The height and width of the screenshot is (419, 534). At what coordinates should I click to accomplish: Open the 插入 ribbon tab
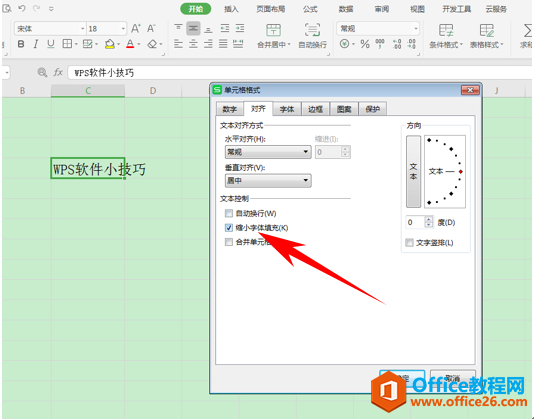pos(231,9)
